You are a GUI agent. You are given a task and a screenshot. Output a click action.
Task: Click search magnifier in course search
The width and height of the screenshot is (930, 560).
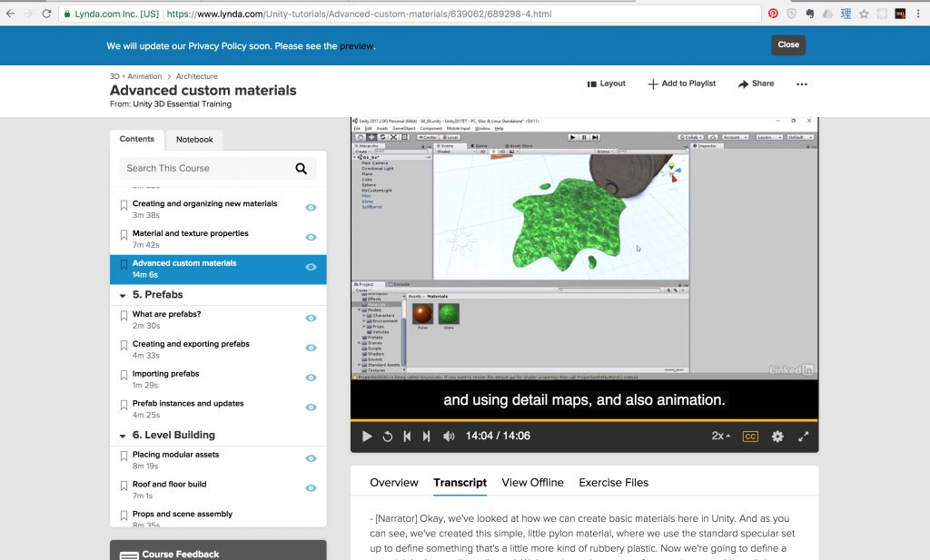pos(302,168)
